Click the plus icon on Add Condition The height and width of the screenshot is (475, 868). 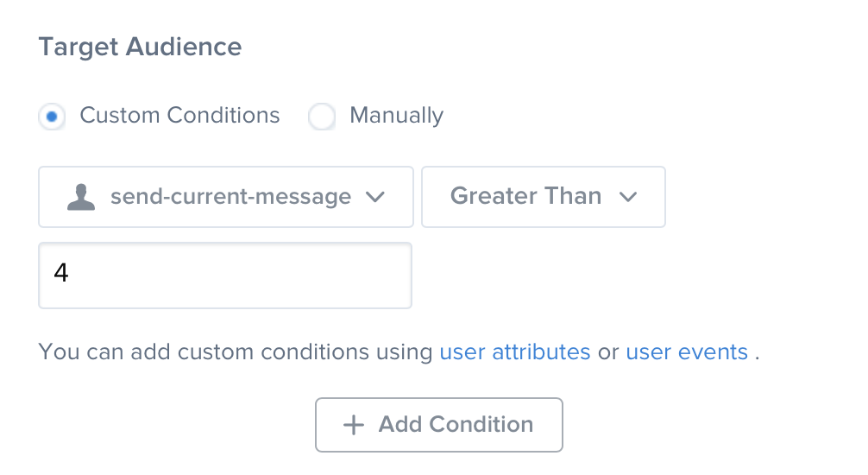354,425
